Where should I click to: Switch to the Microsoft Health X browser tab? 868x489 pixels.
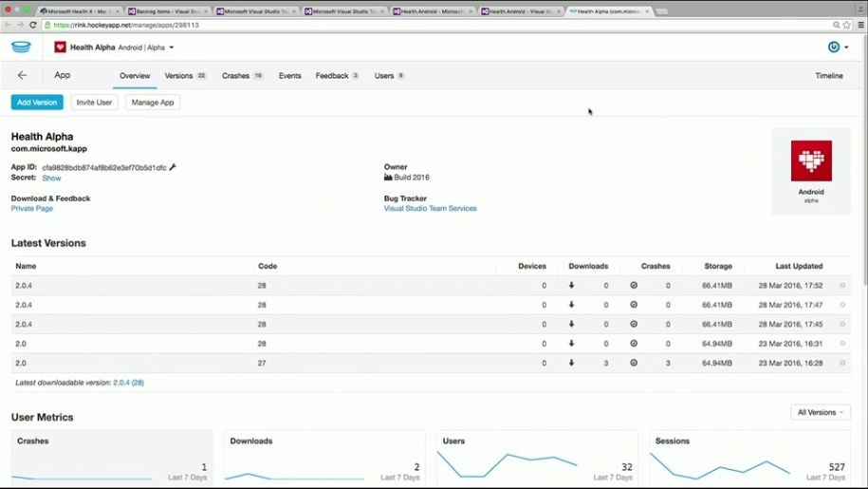[79, 11]
